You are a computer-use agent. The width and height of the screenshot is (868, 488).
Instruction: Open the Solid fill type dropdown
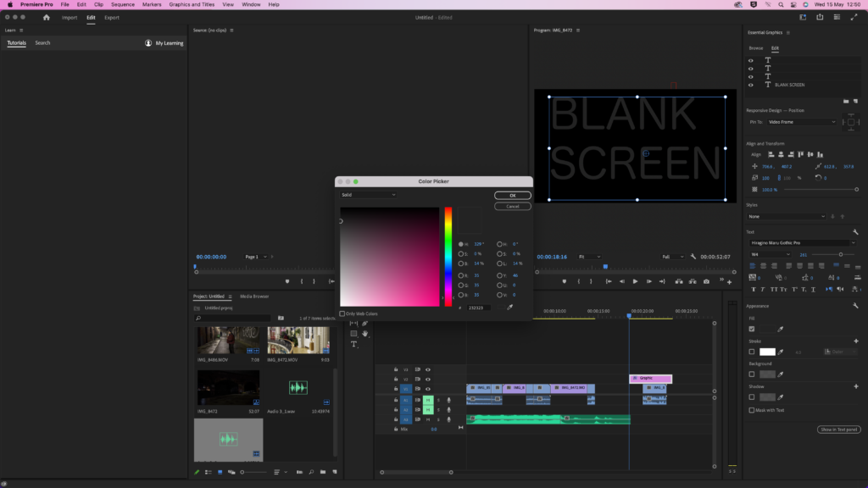click(x=368, y=195)
